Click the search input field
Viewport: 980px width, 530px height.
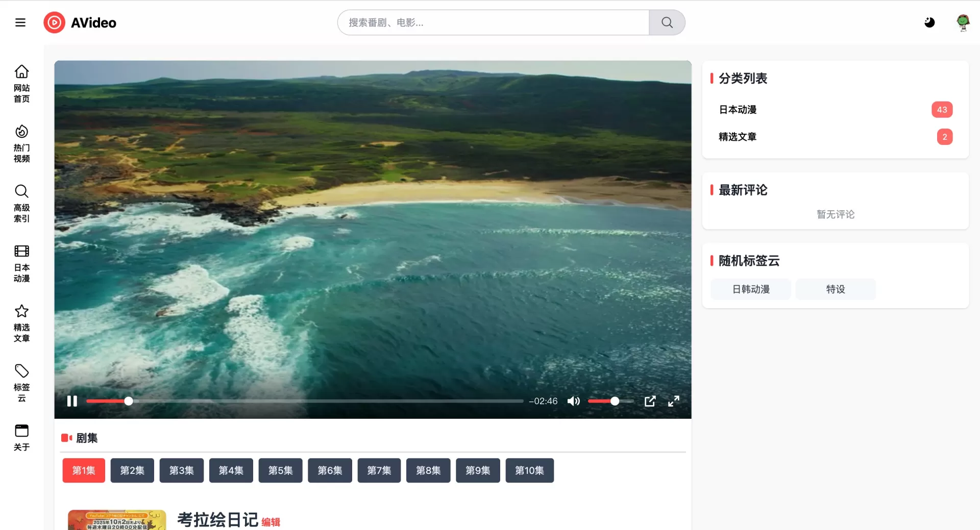click(493, 22)
